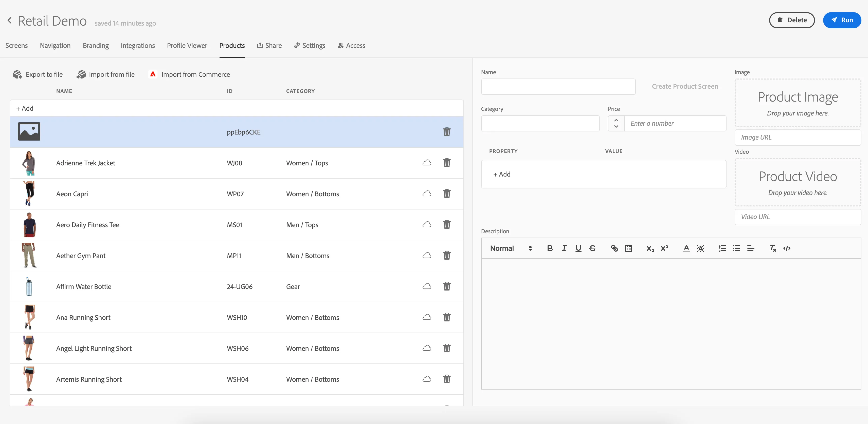Open the Navigation tab
Viewport: 868px width, 424px height.
coord(55,45)
